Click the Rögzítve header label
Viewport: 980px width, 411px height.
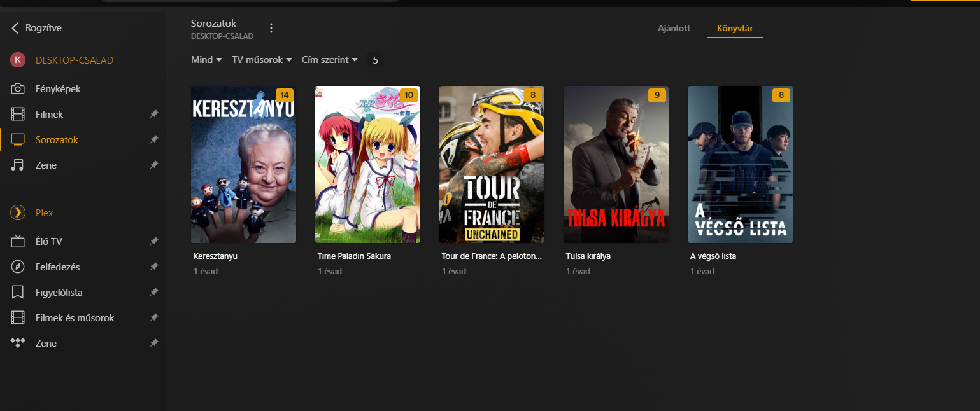click(43, 28)
